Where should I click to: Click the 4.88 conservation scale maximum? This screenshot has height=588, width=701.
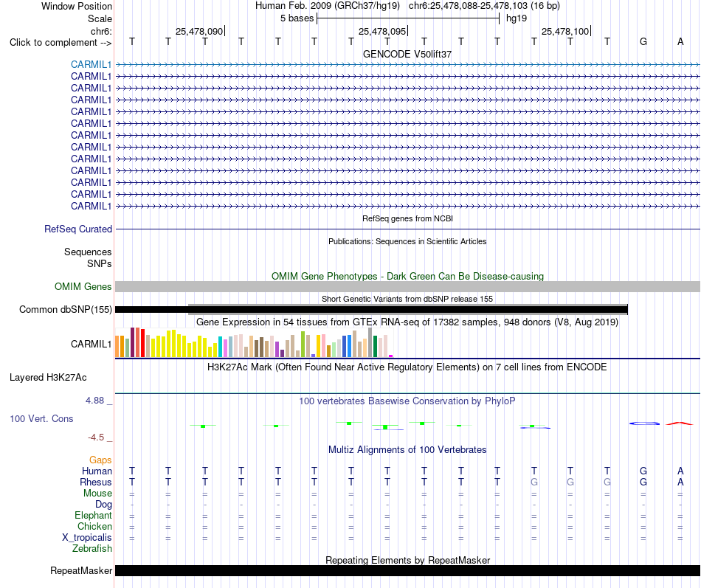(x=94, y=400)
